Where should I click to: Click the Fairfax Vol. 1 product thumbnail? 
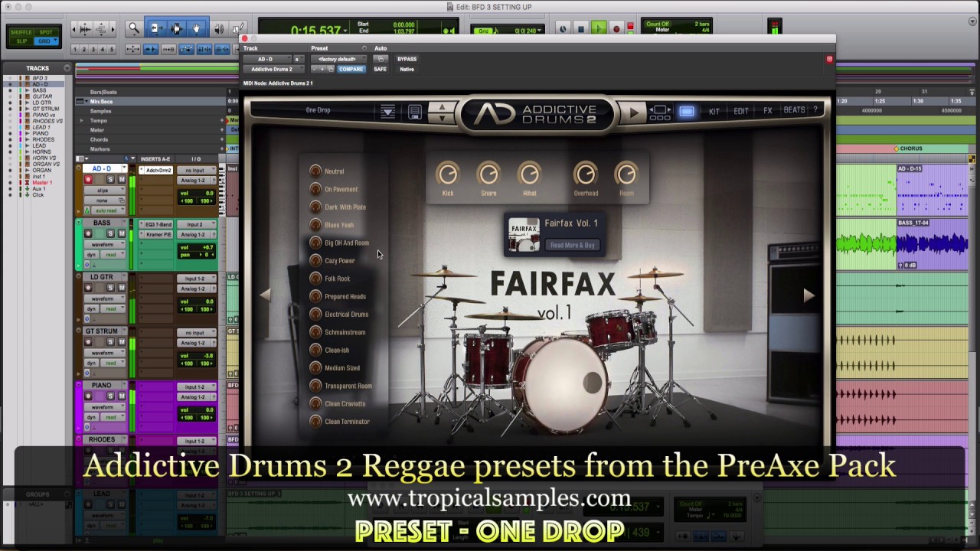coord(524,235)
